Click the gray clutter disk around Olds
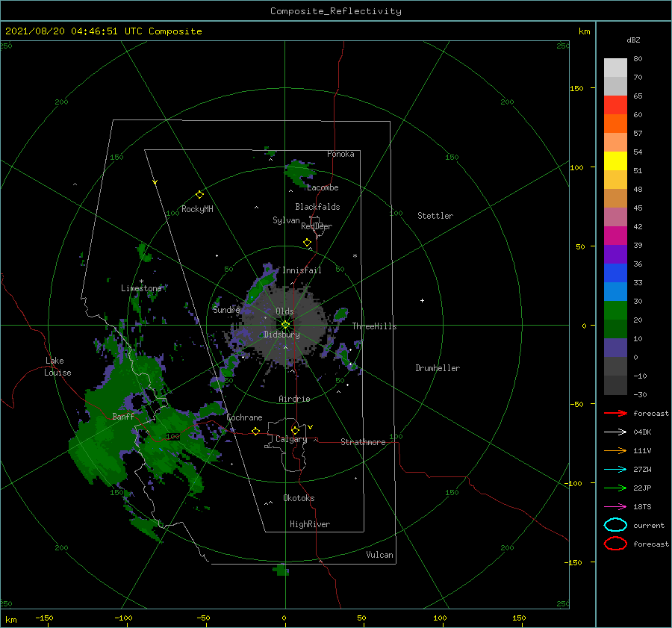Viewport: 672px width, 628px height. [286, 326]
